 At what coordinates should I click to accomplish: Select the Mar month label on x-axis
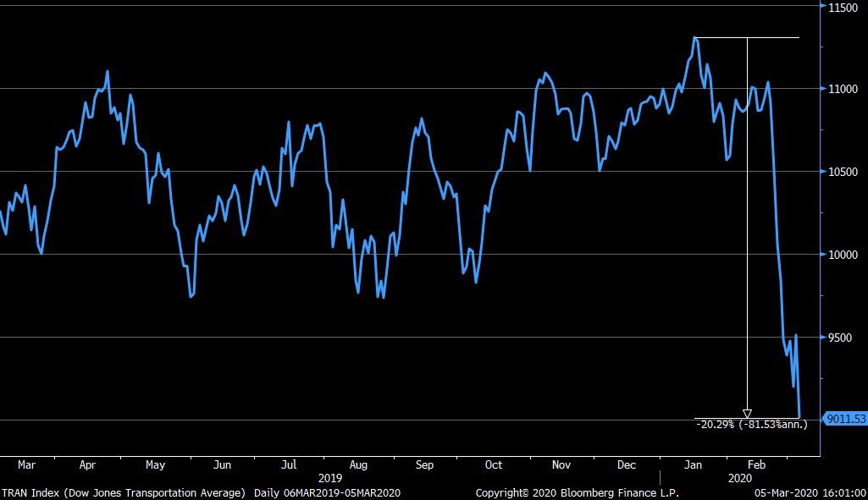pyautogui.click(x=26, y=465)
